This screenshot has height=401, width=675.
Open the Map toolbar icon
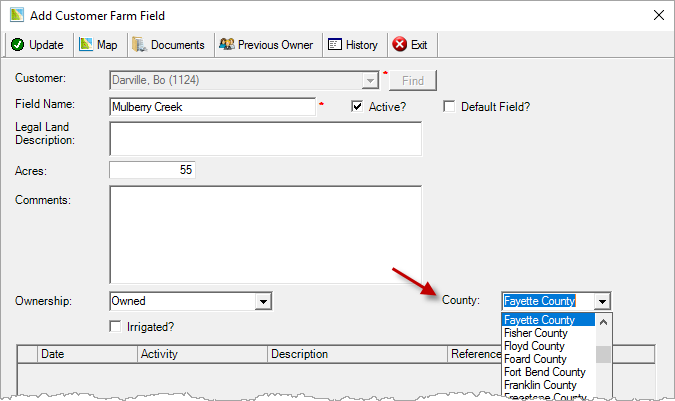pos(86,44)
